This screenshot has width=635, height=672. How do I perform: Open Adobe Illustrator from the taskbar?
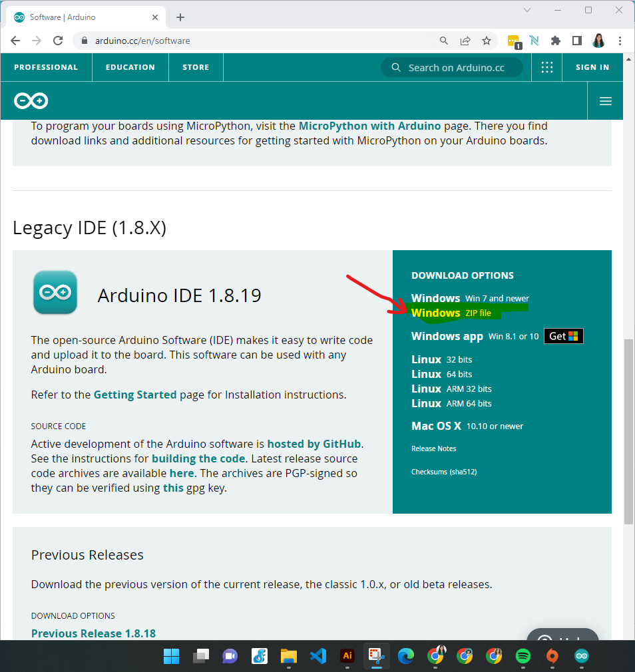point(347,656)
